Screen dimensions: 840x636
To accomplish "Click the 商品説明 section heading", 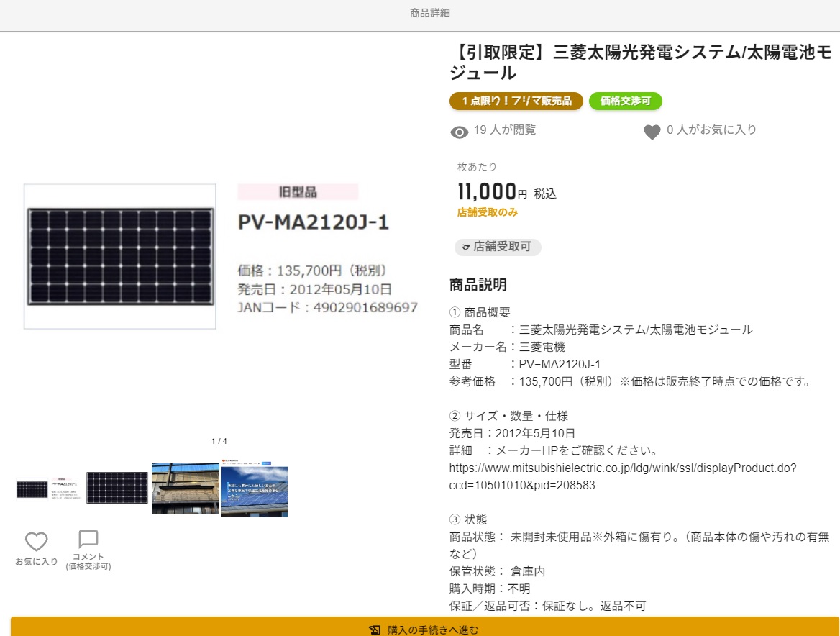I will tap(478, 284).
